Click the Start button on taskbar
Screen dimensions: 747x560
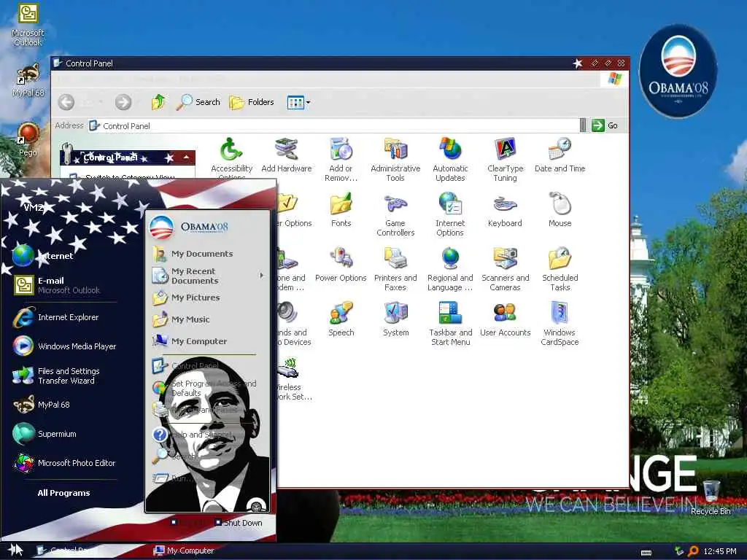pyautogui.click(x=15, y=551)
